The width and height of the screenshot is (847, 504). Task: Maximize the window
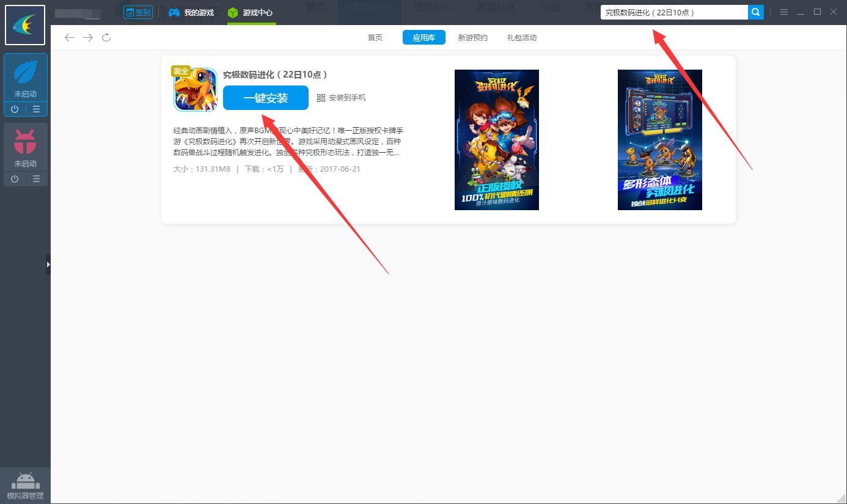click(x=818, y=12)
